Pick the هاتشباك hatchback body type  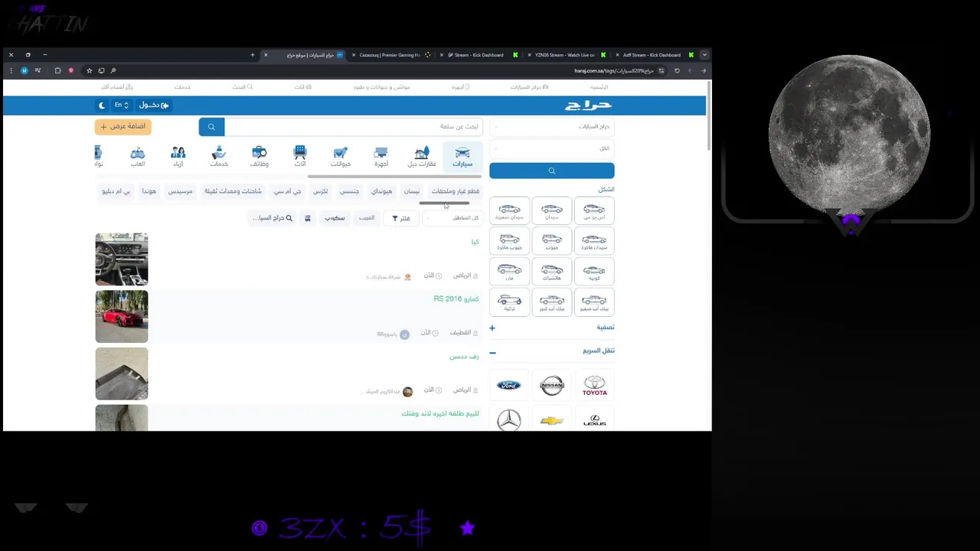point(552,272)
